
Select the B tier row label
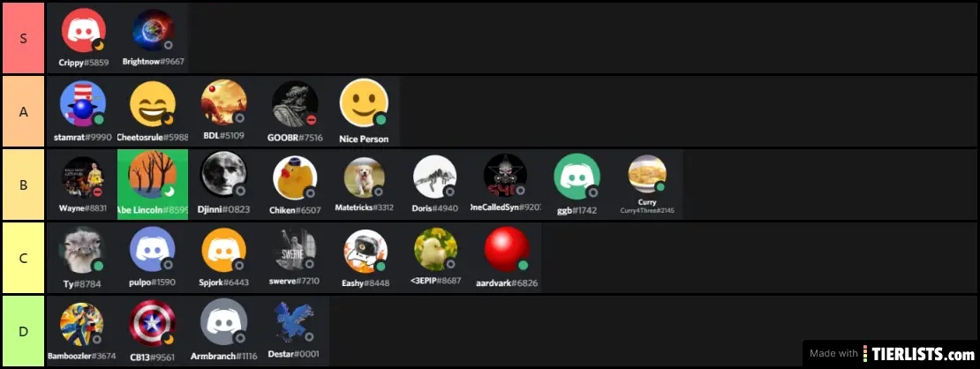[x=23, y=184]
